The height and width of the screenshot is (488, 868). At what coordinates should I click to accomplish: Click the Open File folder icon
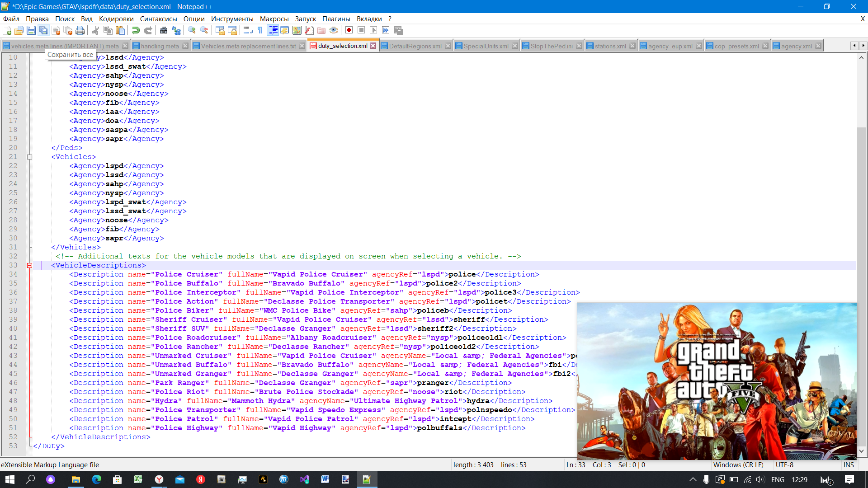tap(19, 30)
